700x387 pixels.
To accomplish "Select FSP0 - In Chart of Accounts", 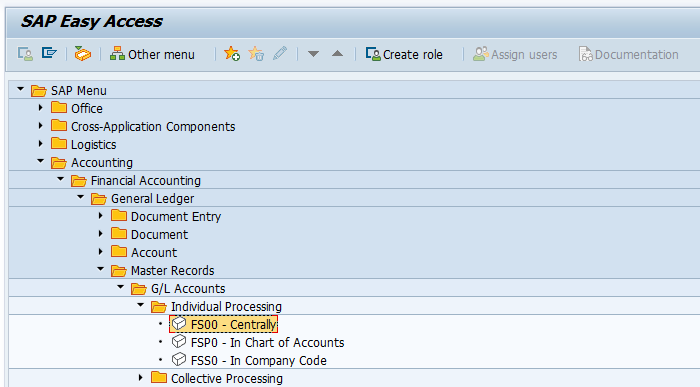I will [267, 343].
